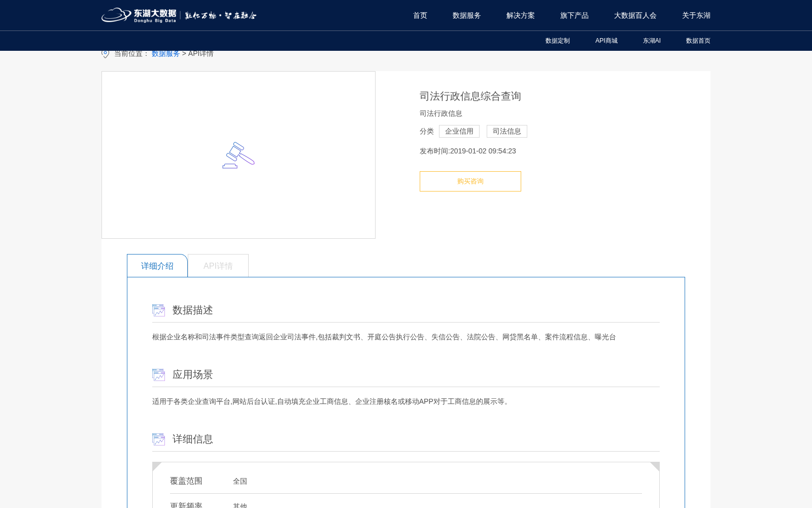Go to 数据首页 submenu link
This screenshot has width=812, height=508.
pyautogui.click(x=698, y=41)
